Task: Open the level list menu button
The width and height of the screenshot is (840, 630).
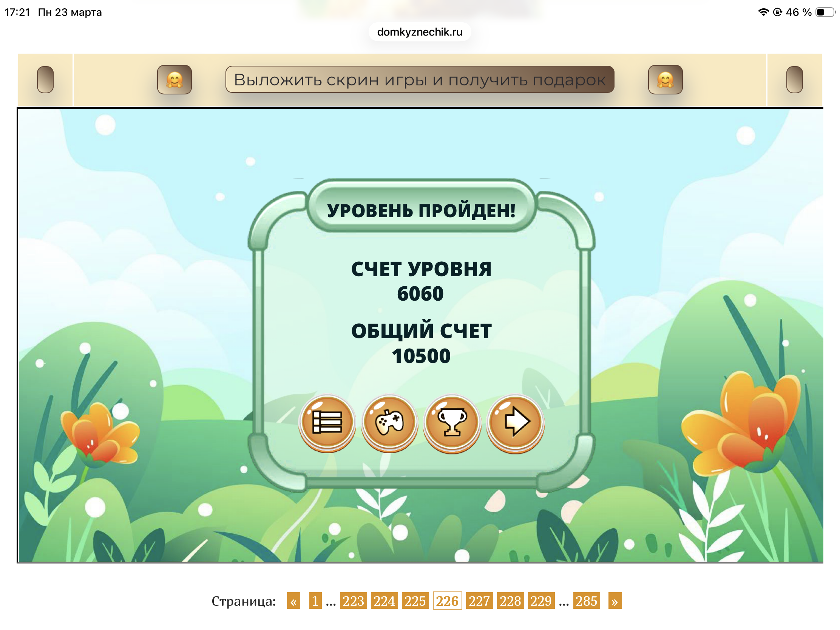Action: click(x=327, y=422)
